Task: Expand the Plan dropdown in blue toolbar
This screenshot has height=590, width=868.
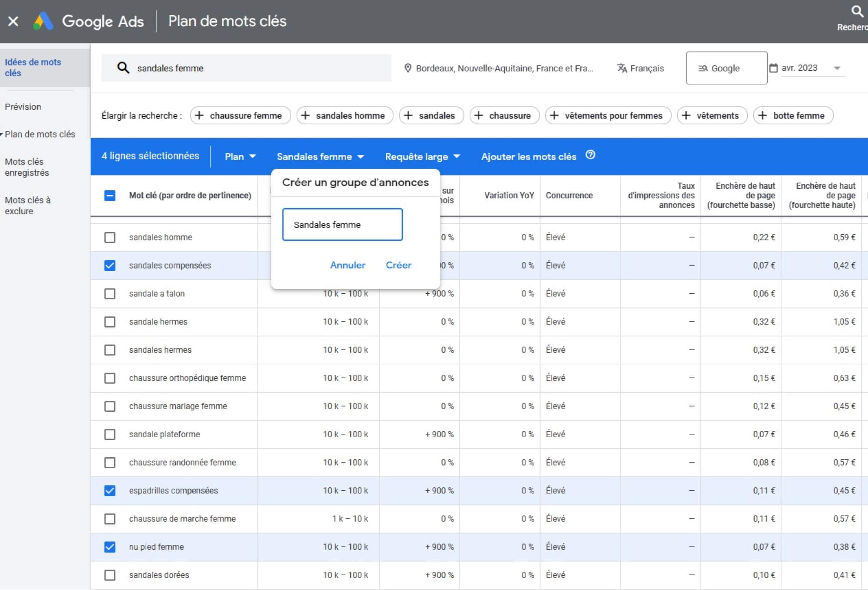Action: 240,156
